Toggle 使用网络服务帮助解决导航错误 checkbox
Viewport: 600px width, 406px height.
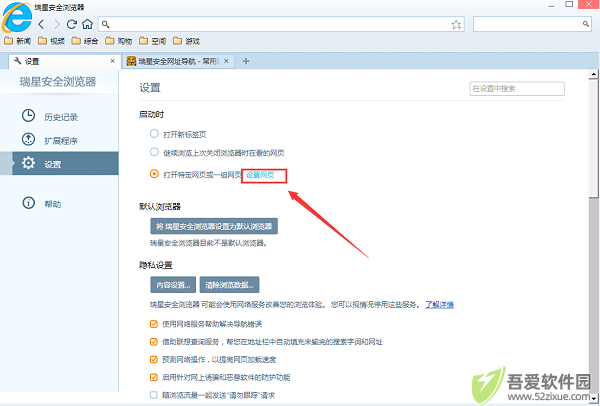click(153, 324)
